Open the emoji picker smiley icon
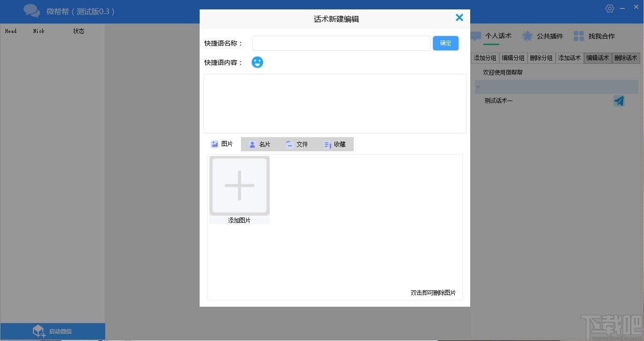The image size is (644, 341). [x=257, y=62]
